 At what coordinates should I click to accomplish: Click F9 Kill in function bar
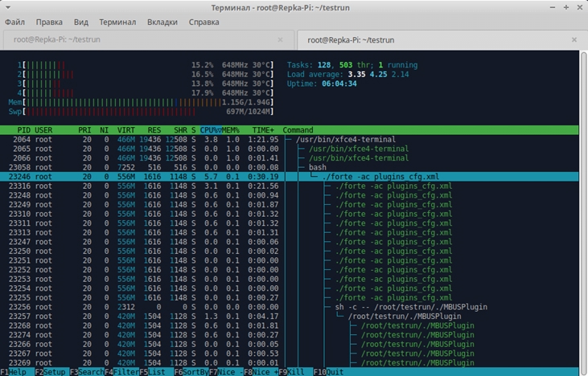coord(295,372)
